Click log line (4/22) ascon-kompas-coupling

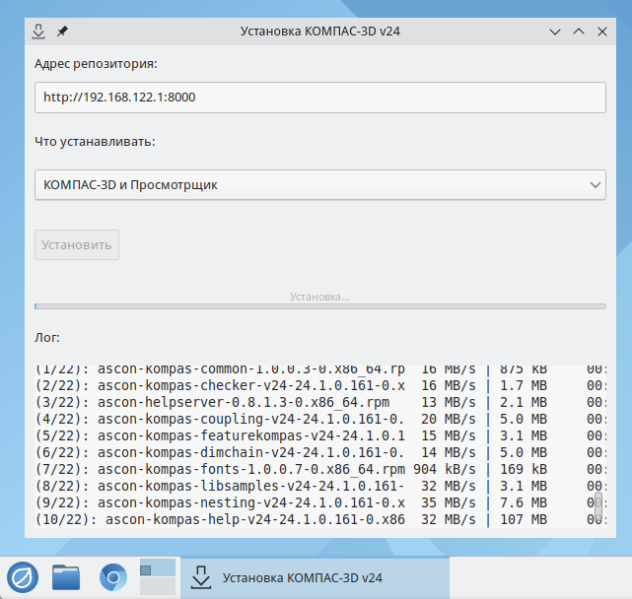[321, 419]
